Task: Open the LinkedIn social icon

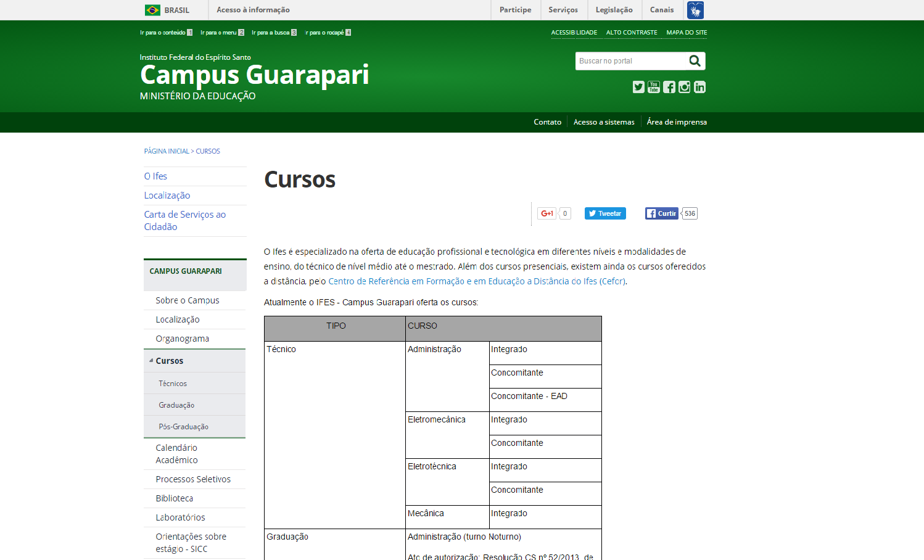Action: pos(699,87)
